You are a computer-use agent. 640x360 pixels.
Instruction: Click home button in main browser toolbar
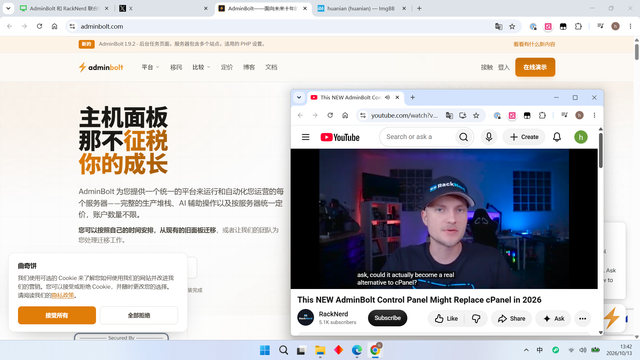tap(54, 26)
